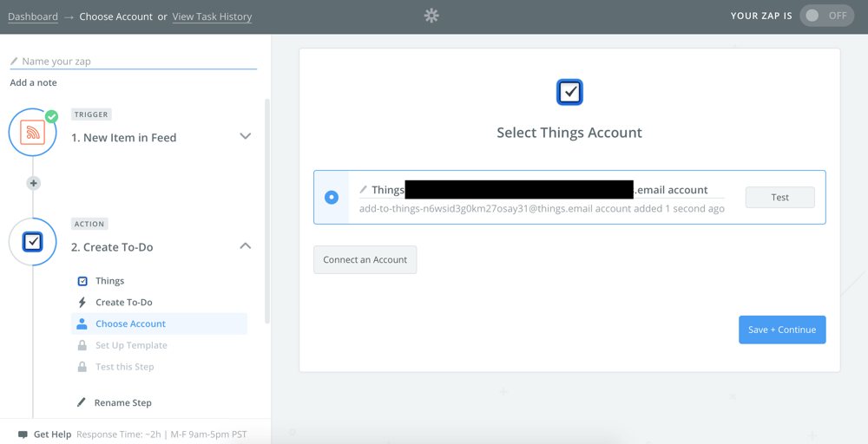Click the small Things icon in the substep list

82,281
